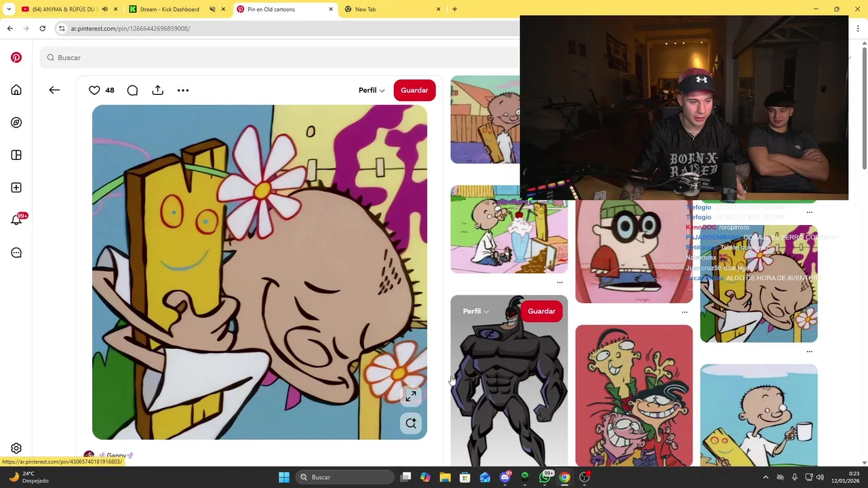Close the Pin en Old cartoons tab
Image resolution: width=868 pixels, height=488 pixels.
(331, 9)
